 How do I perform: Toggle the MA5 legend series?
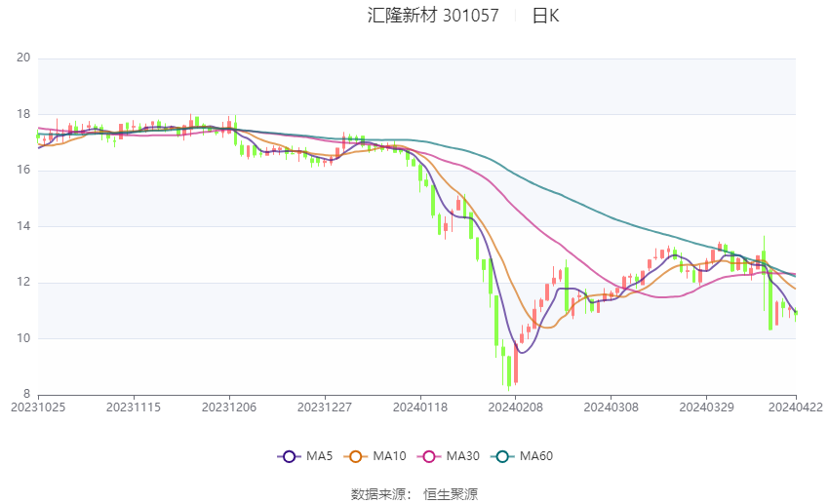pyautogui.click(x=305, y=456)
